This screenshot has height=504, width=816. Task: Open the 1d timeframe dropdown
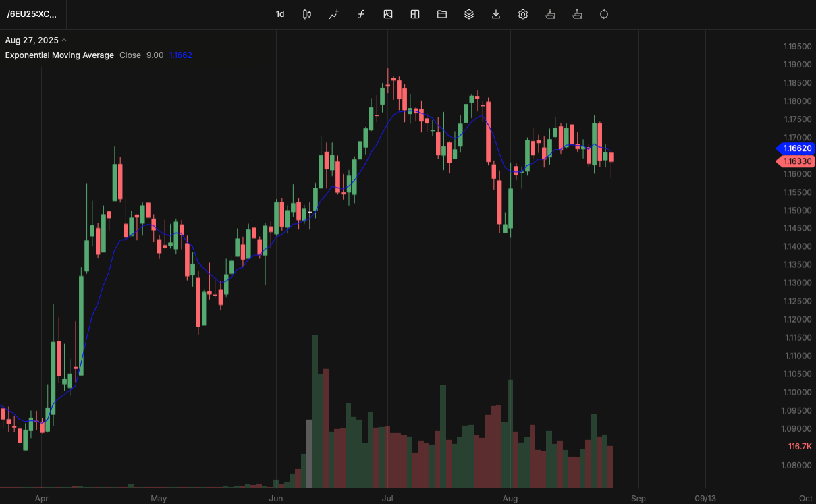coord(280,14)
